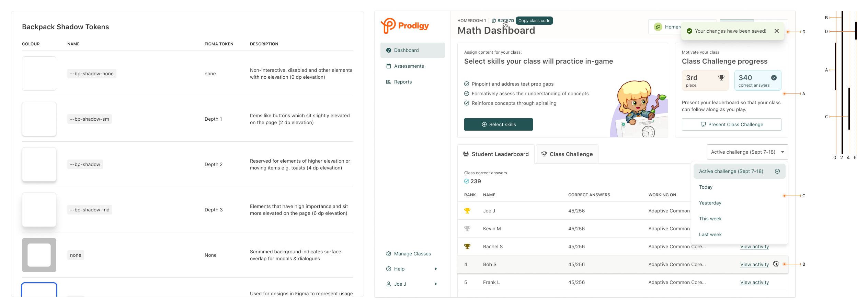Click the --bp-shadow-md colour swatch

(39, 210)
